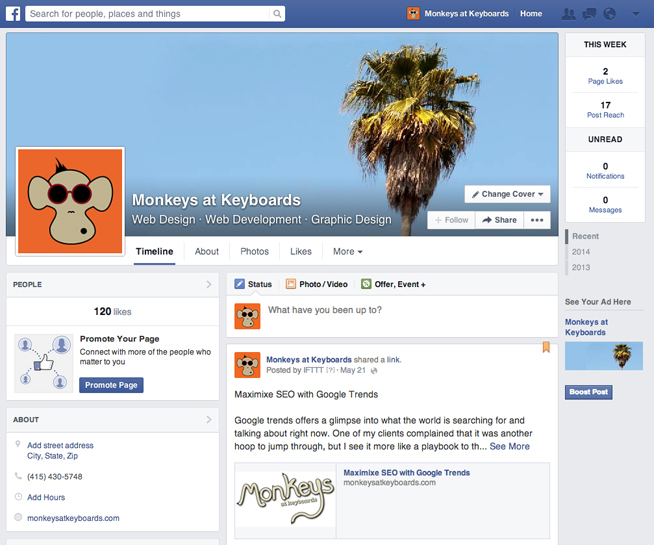The height and width of the screenshot is (545, 654).
Task: Switch to the About tab
Action: (206, 251)
